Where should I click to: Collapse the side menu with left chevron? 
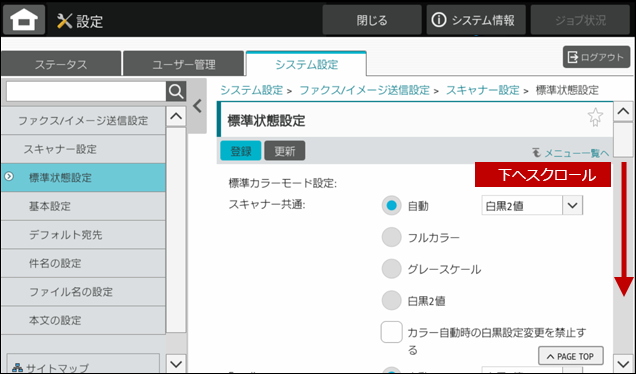pyautogui.click(x=197, y=106)
